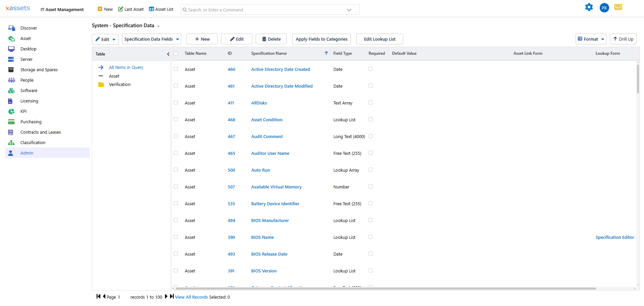This screenshot has width=644, height=306.
Task: Jump to the last page of records
Action: (x=172, y=297)
